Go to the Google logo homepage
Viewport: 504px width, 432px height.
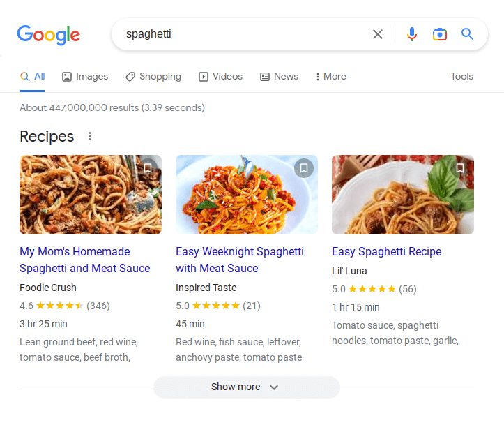[49, 34]
